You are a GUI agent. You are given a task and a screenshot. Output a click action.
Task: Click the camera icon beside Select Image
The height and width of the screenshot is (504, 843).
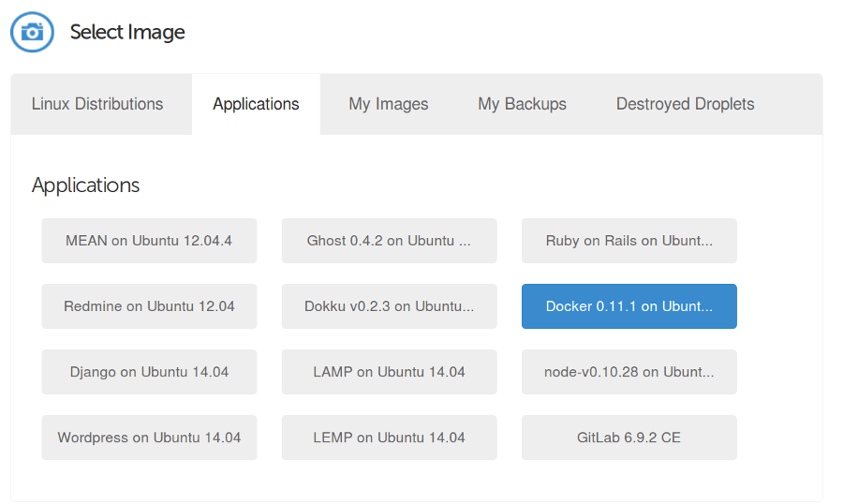[x=32, y=32]
